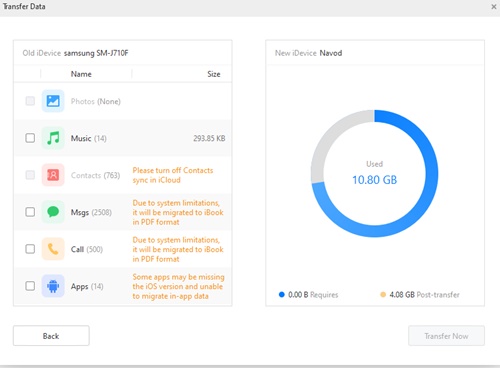Click the Name column header

click(81, 74)
